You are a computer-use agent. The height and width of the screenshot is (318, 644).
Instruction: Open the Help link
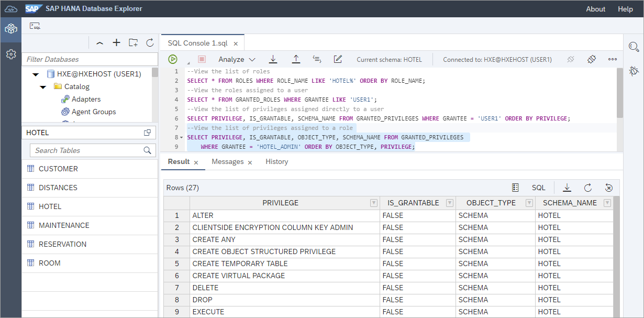pos(625,9)
